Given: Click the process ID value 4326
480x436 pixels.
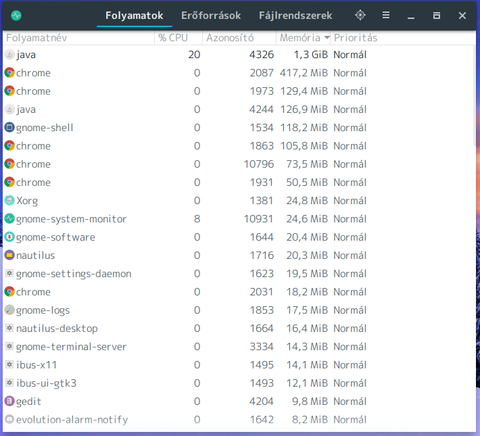Looking at the screenshot, I should coord(262,55).
